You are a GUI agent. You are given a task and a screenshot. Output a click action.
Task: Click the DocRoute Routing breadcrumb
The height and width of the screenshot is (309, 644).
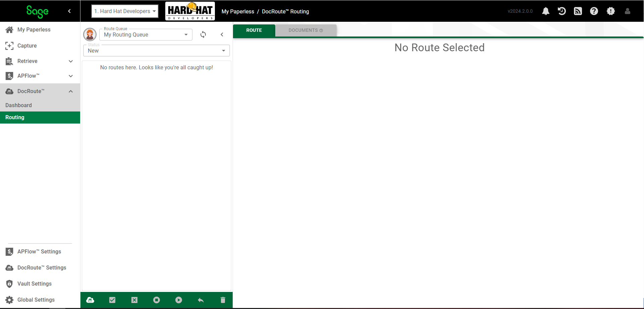coord(285,11)
